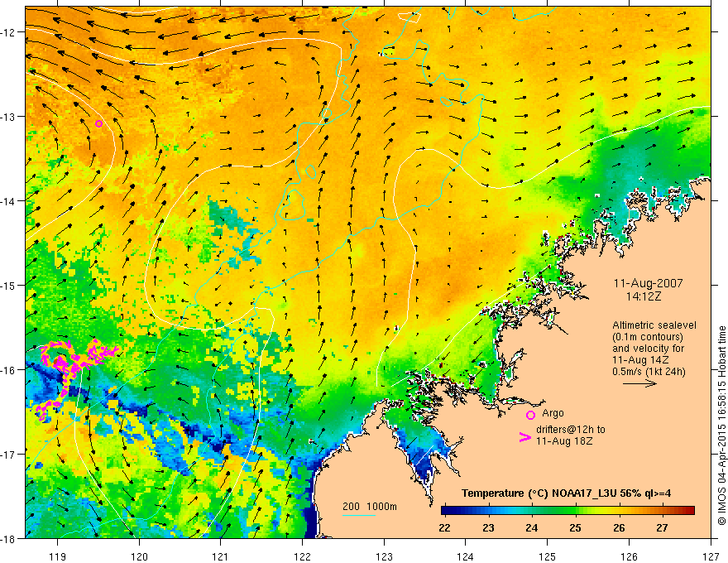The height and width of the screenshot is (563, 728).
Task: Click the longitude axis label '120'
Action: coord(139,556)
